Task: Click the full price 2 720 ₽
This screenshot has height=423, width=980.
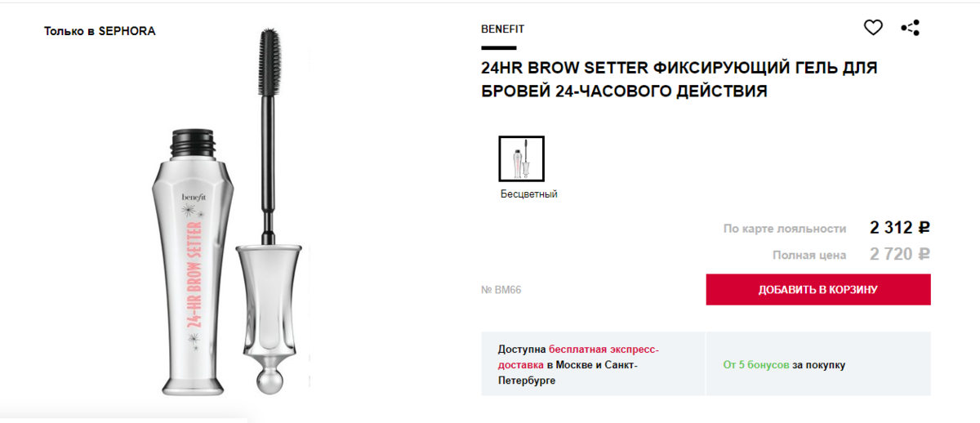Action: pos(900,254)
